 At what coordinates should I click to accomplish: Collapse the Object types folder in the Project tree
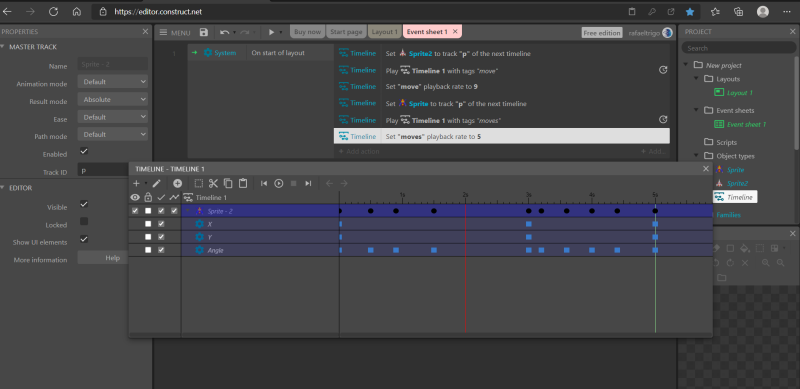click(x=697, y=156)
